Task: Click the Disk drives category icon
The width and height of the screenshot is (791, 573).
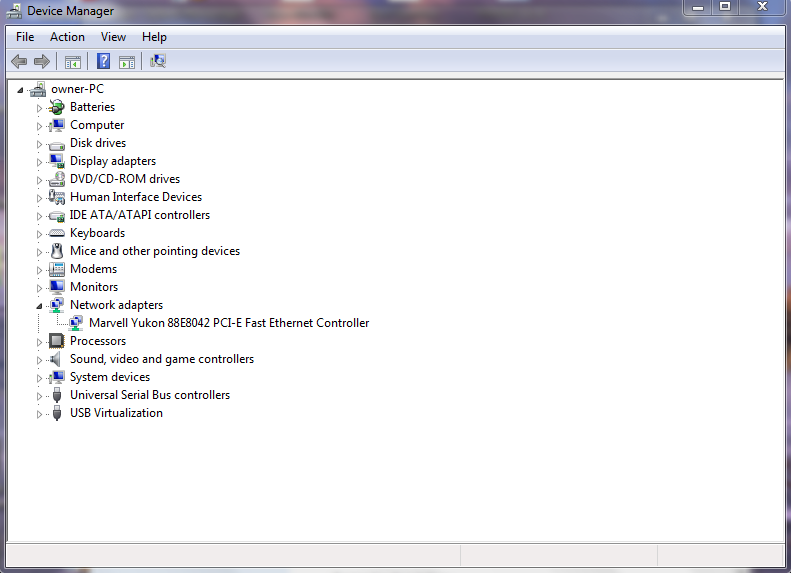Action: pos(56,145)
